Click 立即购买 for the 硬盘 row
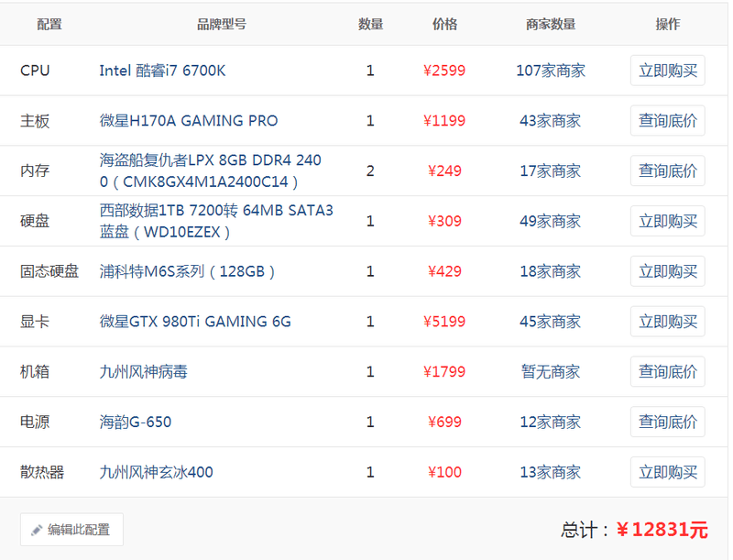Image resolution: width=733 pixels, height=560 pixels. point(668,221)
